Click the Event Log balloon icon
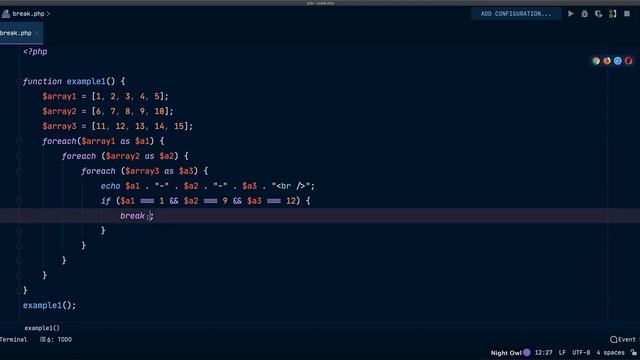The image size is (640, 360). tap(613, 339)
